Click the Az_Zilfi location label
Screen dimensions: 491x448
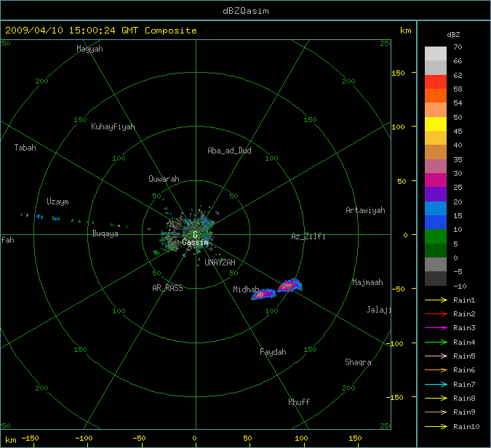(308, 236)
